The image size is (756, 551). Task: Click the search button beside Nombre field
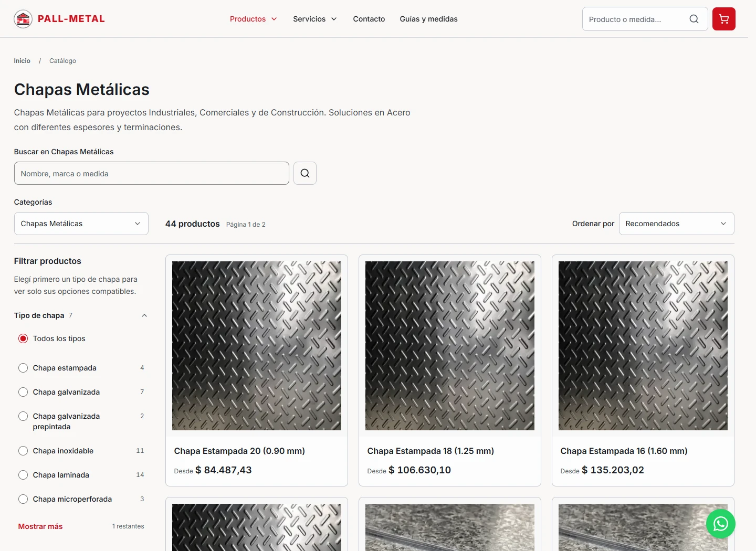(305, 173)
